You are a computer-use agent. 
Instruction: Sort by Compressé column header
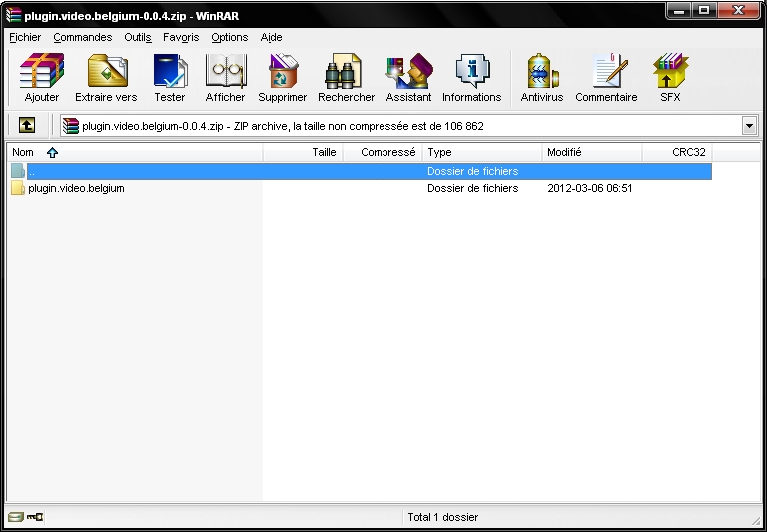click(x=383, y=152)
